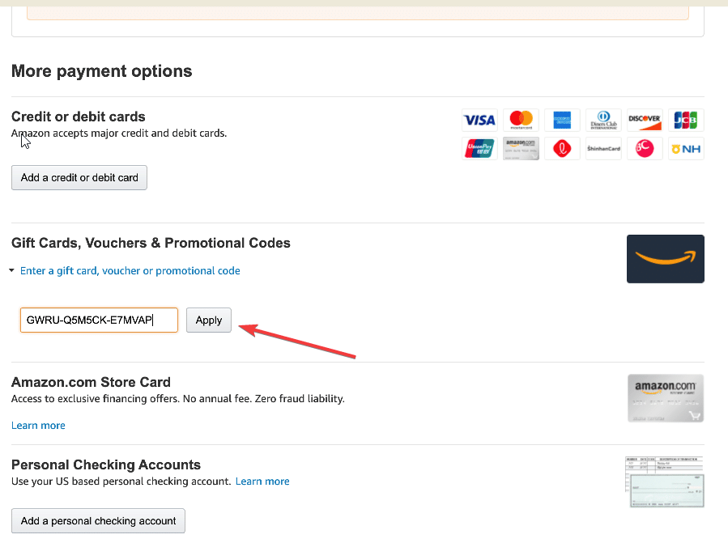Screen dimensions: 728x560
Task: Select the Discover card icon
Action: tap(645, 120)
